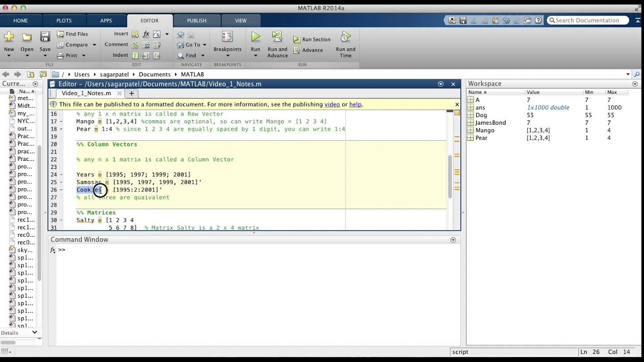Wrap comments using the wrap comment icon
This screenshot has height=362, width=644.
point(156,45)
